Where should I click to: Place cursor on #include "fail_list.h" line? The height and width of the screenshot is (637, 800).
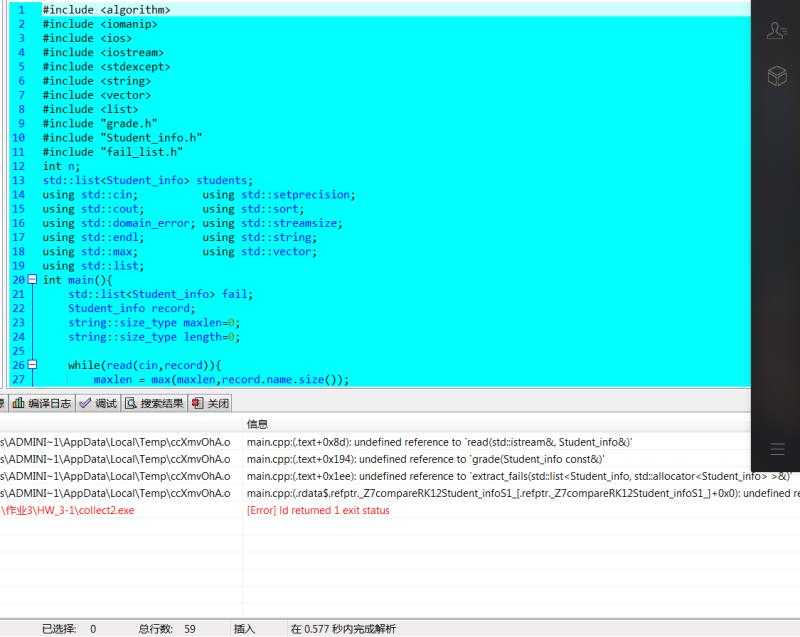[113, 152]
